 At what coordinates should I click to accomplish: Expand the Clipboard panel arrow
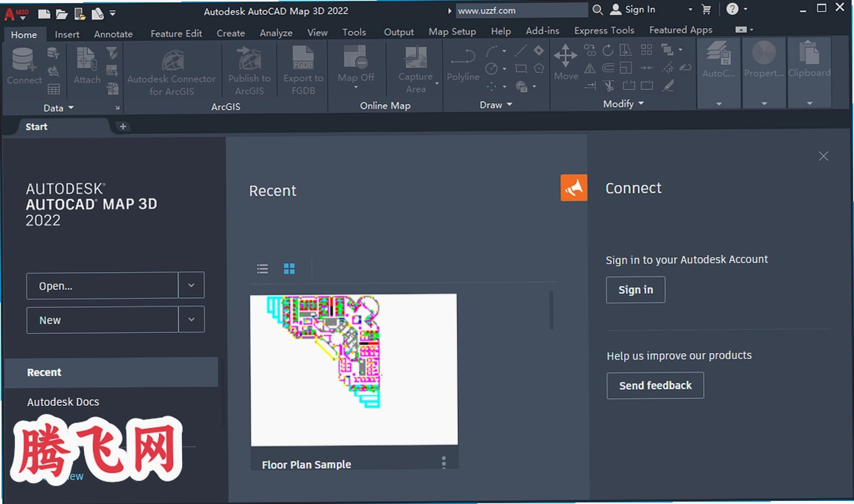[x=809, y=103]
